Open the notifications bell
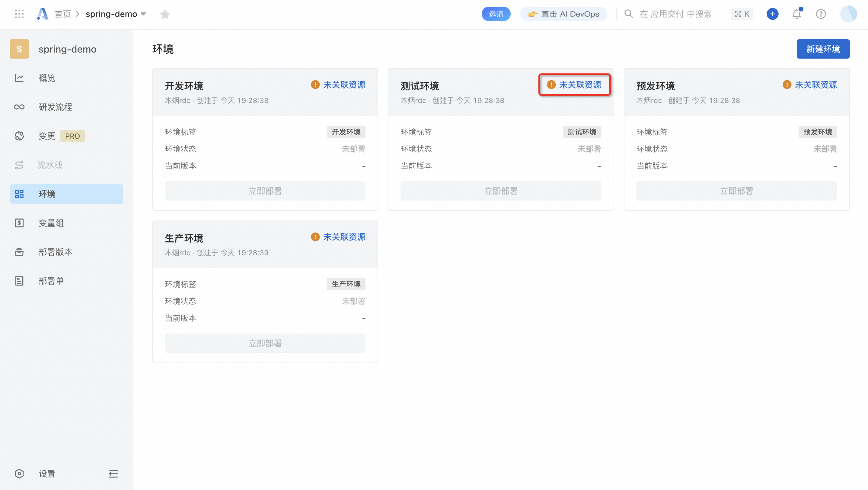 click(796, 14)
